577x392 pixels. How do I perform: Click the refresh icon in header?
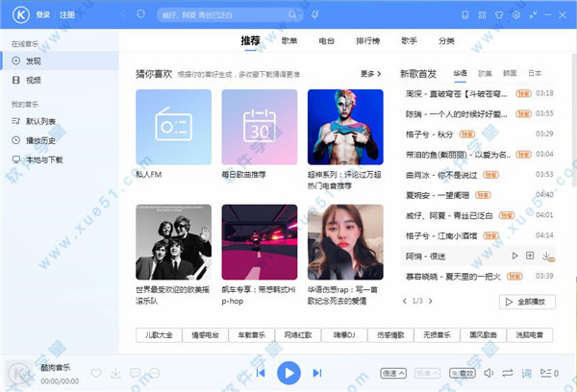140,14
